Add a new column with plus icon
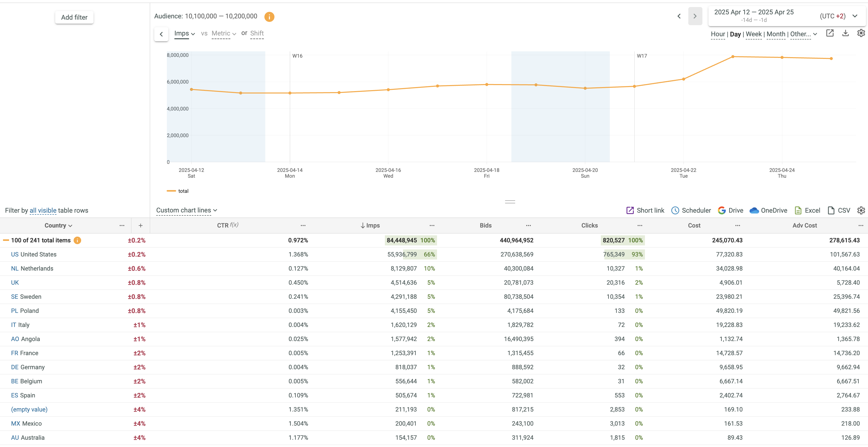 (x=141, y=226)
